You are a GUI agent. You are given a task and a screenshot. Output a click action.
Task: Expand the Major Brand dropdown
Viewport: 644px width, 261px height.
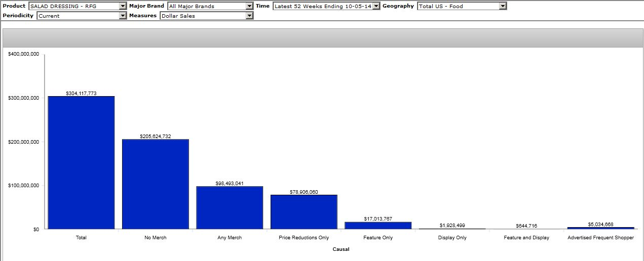pyautogui.click(x=249, y=6)
